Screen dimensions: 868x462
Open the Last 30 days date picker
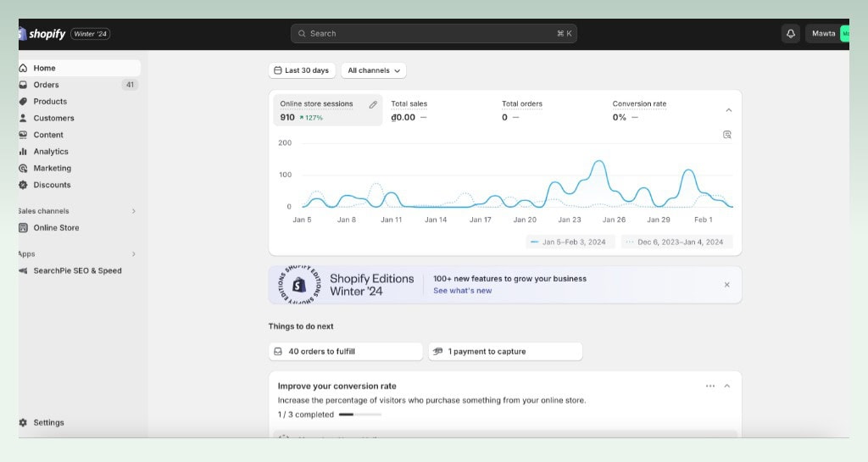[302, 70]
